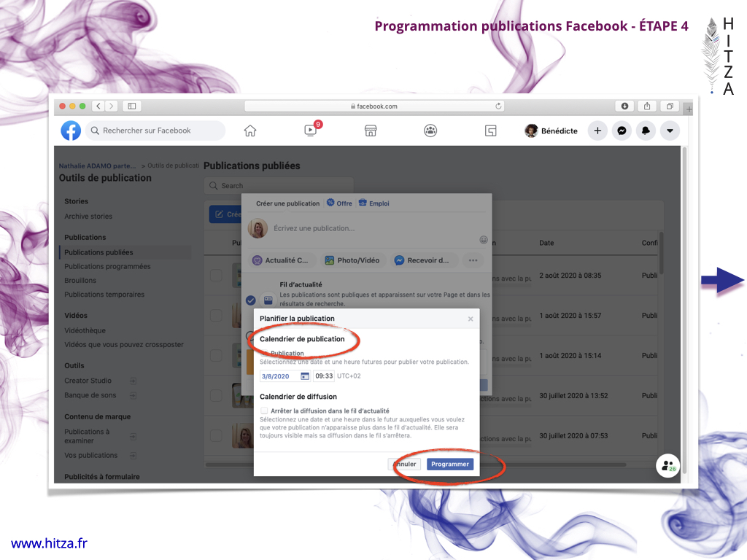Select Brouillons in the sidebar
The height and width of the screenshot is (560, 747).
coord(80,280)
